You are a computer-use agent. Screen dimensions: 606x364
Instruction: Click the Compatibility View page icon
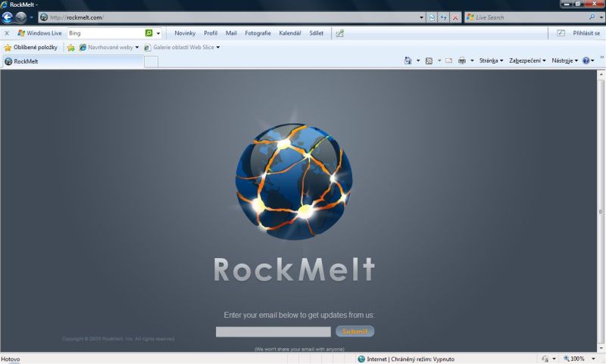[432, 17]
